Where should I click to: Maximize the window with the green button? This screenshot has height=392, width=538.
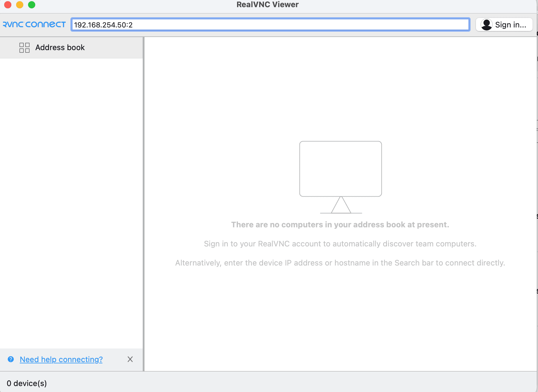tap(32, 4)
